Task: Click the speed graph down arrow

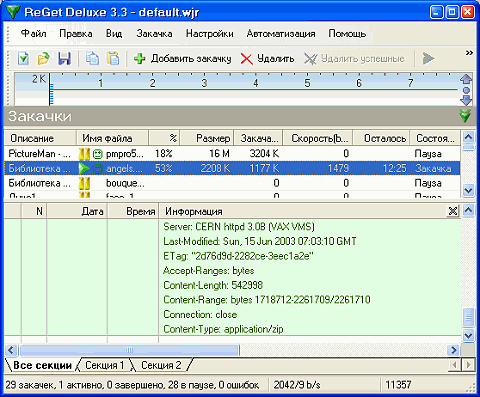Action: 466,100
